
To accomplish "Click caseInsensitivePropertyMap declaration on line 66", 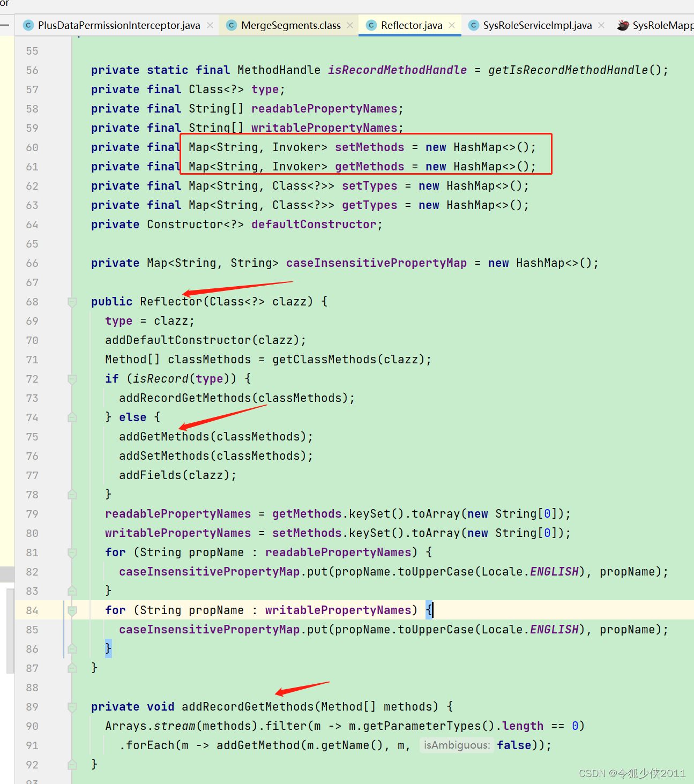I will point(376,263).
